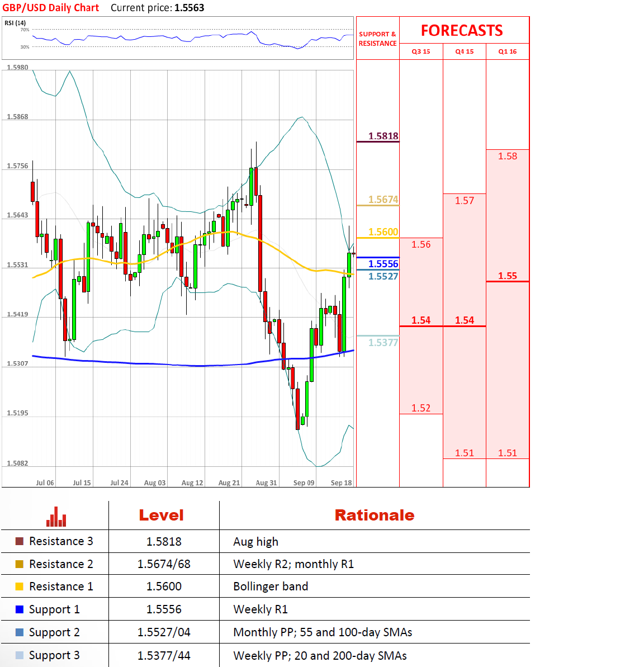Click the 'Sep 18' date axis label
The width and height of the screenshot is (644, 667).
(342, 483)
